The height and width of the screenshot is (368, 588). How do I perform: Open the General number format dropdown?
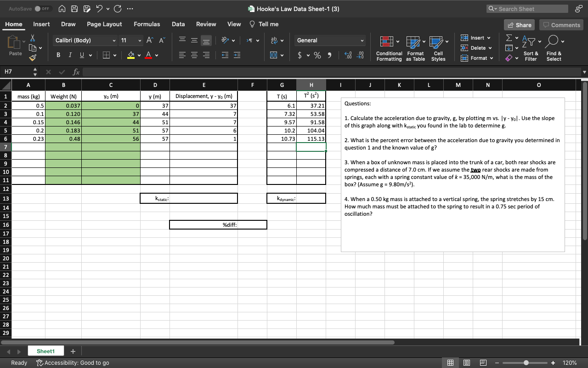329,40
